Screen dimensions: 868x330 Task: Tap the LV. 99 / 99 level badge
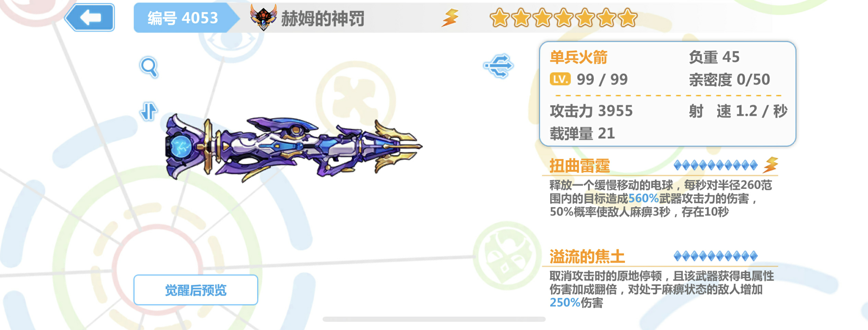[589, 80]
